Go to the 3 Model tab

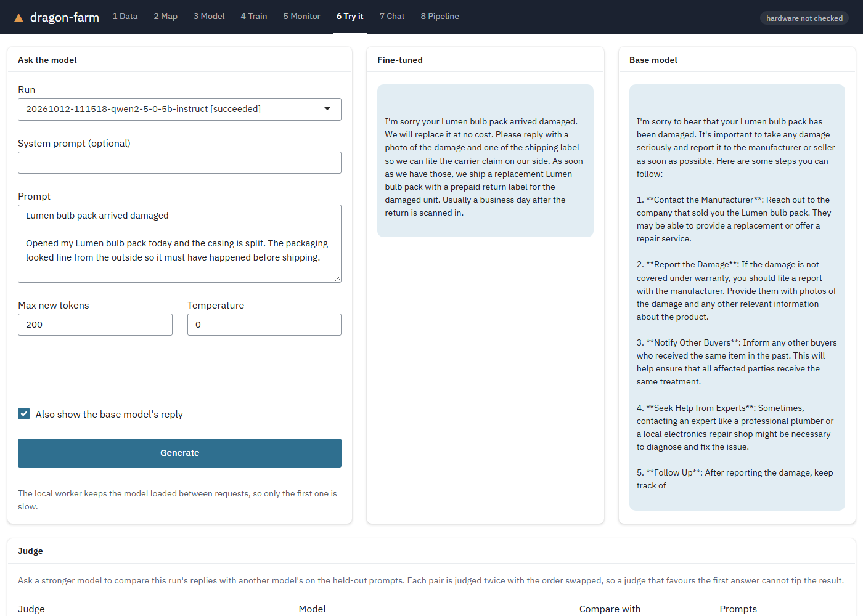tap(209, 16)
